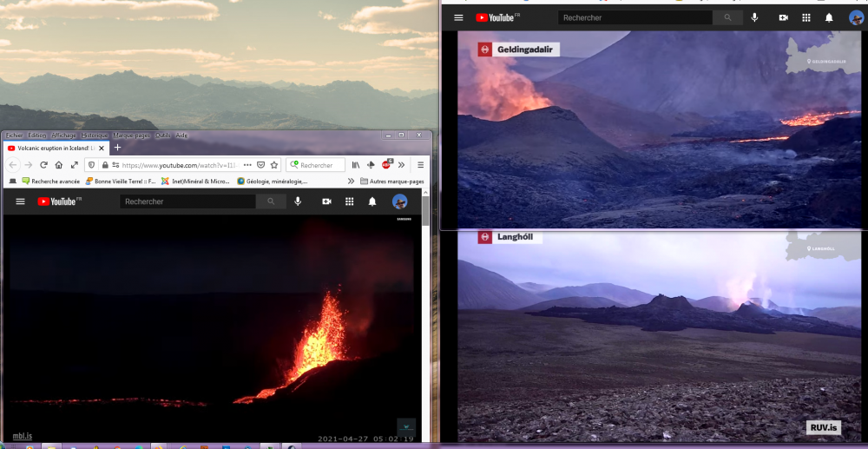
Task: Open the Bonne Vieille Terre bookmark
Action: (x=121, y=182)
